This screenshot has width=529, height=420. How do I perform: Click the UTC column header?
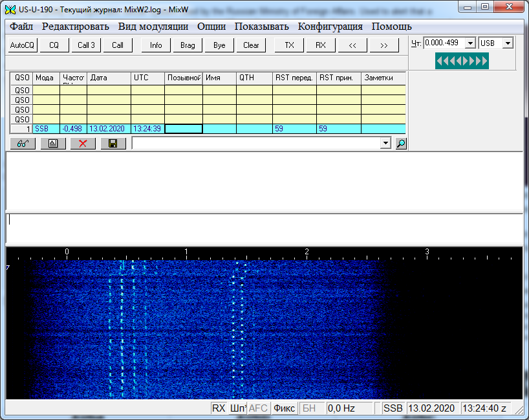point(147,78)
